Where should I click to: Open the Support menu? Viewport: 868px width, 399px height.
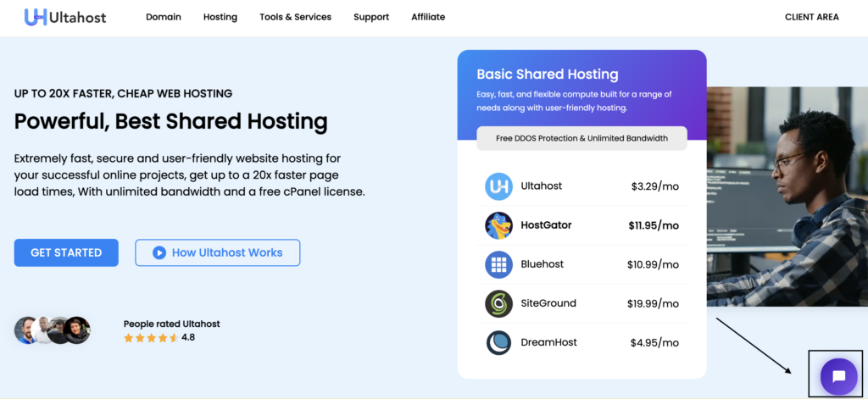pos(371,17)
